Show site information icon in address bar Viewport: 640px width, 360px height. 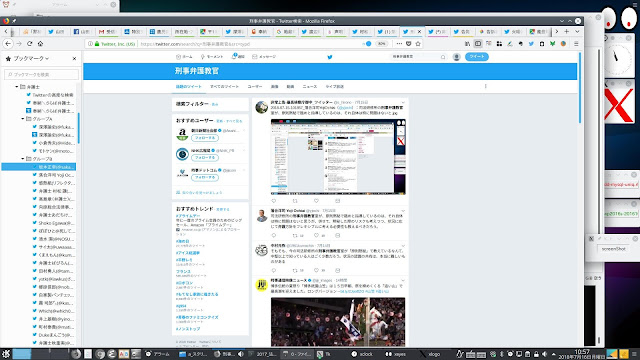pos(90,44)
